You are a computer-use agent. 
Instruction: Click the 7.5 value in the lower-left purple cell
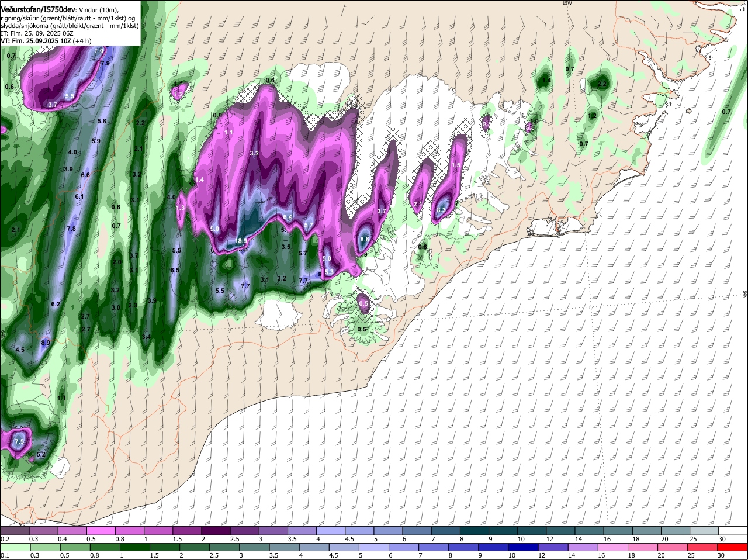(19, 441)
